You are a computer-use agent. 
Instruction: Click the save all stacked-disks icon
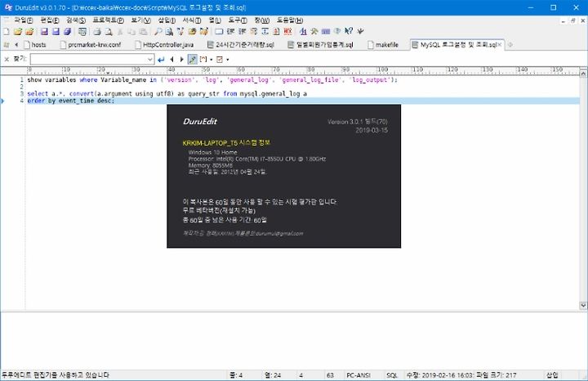pyautogui.click(x=67, y=32)
